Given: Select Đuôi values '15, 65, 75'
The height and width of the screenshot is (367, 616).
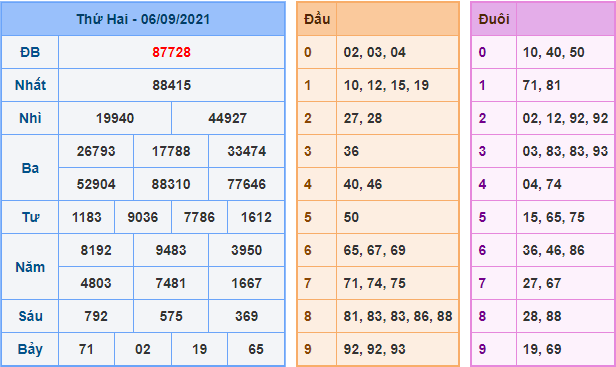Looking at the screenshot, I should (x=554, y=217).
